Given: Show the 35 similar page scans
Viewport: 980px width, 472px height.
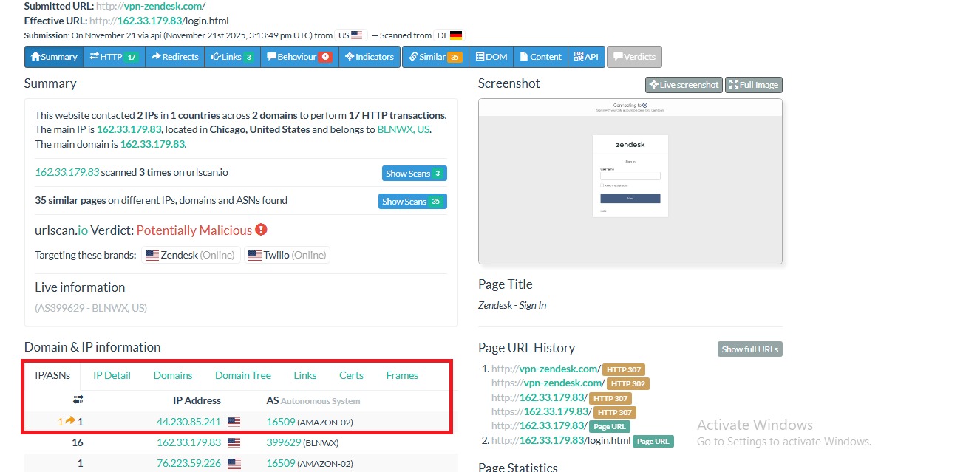Looking at the screenshot, I should pos(412,202).
